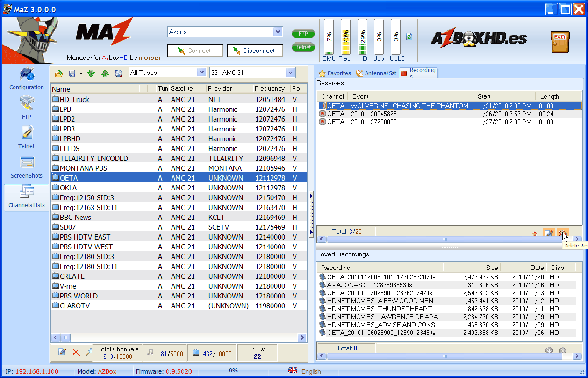Click the Disconnect button
Screen dimensions: 588x378
point(255,51)
